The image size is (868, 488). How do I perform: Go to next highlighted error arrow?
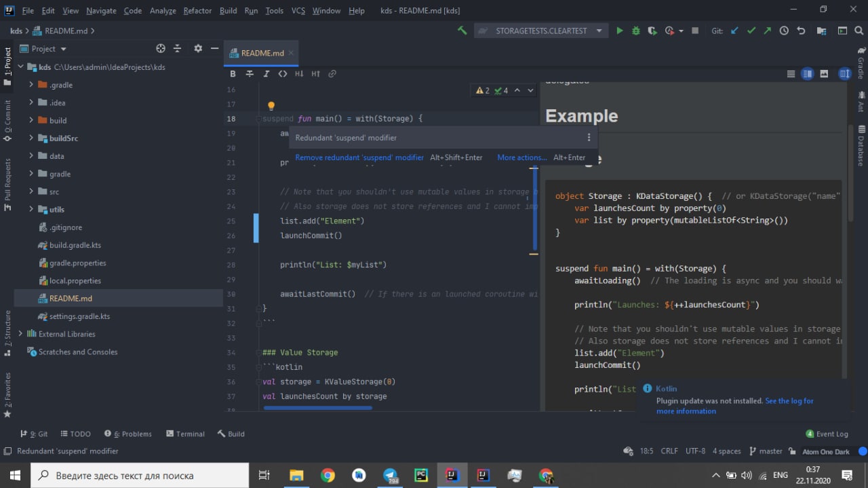531,90
